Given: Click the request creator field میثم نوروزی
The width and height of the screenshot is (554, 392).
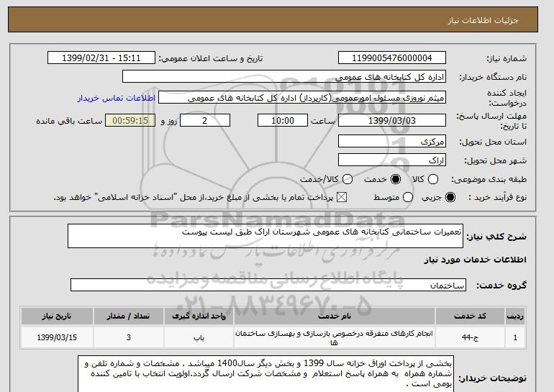Looking at the screenshot, I should [302, 98].
